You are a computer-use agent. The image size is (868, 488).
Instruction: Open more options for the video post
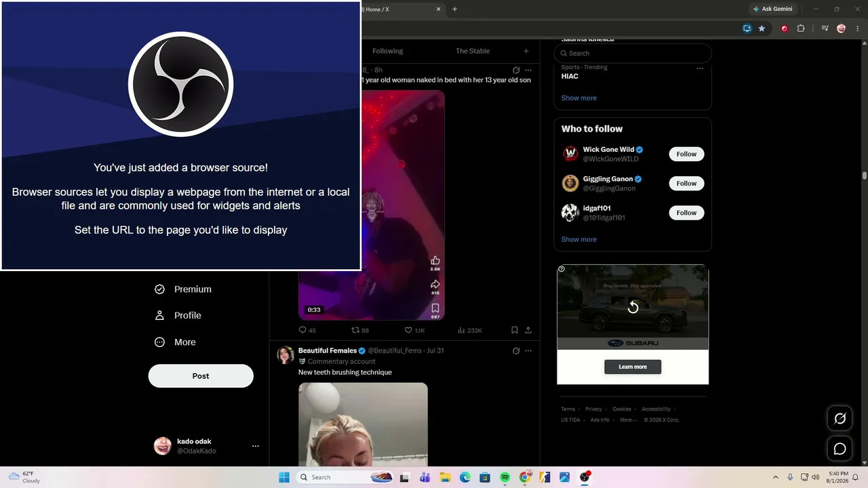click(528, 70)
